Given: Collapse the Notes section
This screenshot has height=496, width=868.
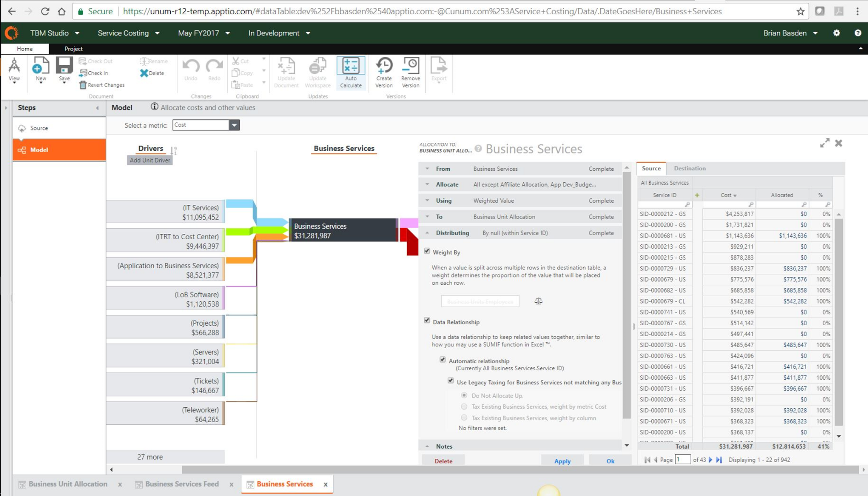Looking at the screenshot, I should pyautogui.click(x=427, y=446).
